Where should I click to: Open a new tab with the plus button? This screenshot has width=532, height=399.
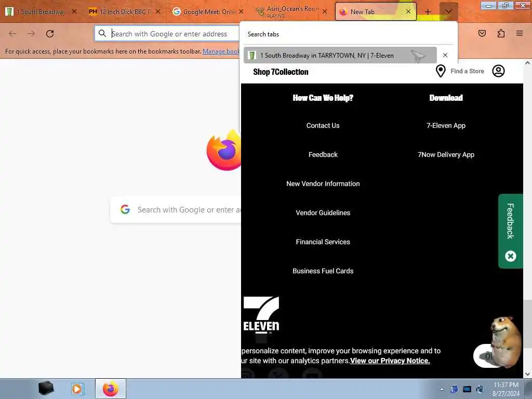pyautogui.click(x=428, y=12)
